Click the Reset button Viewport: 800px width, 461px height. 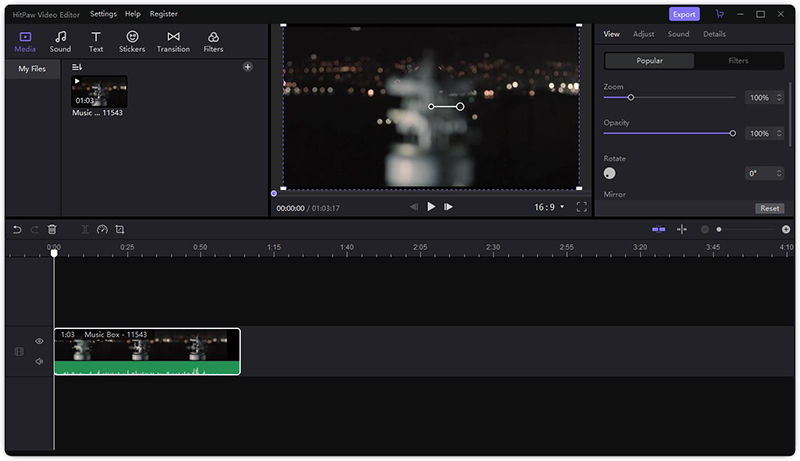[x=769, y=208]
